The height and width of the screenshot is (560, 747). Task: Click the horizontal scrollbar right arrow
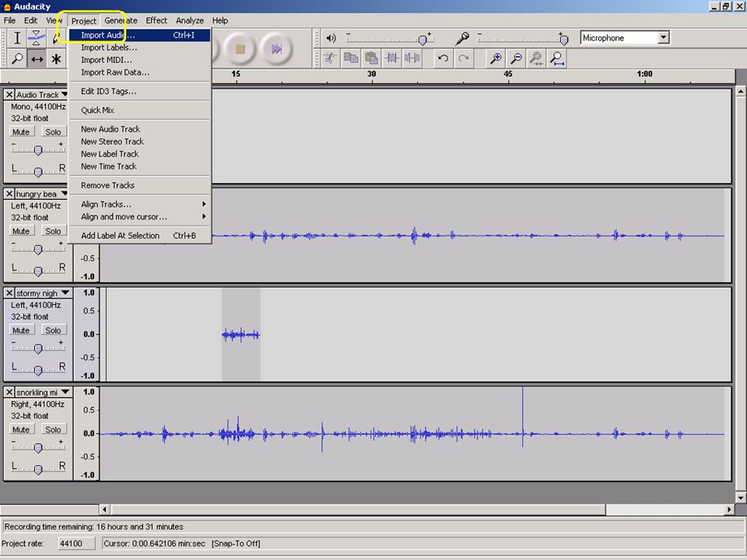pos(729,509)
